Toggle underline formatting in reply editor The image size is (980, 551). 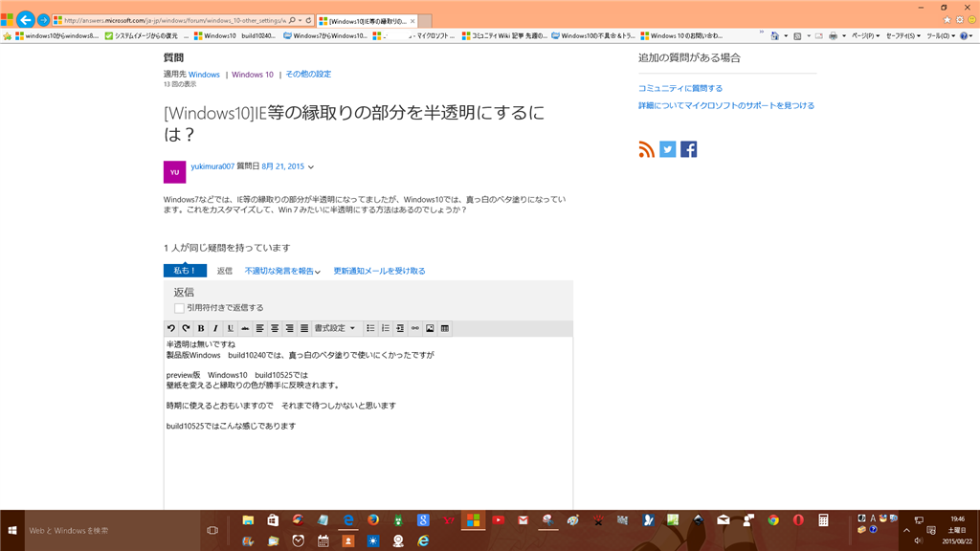click(230, 329)
